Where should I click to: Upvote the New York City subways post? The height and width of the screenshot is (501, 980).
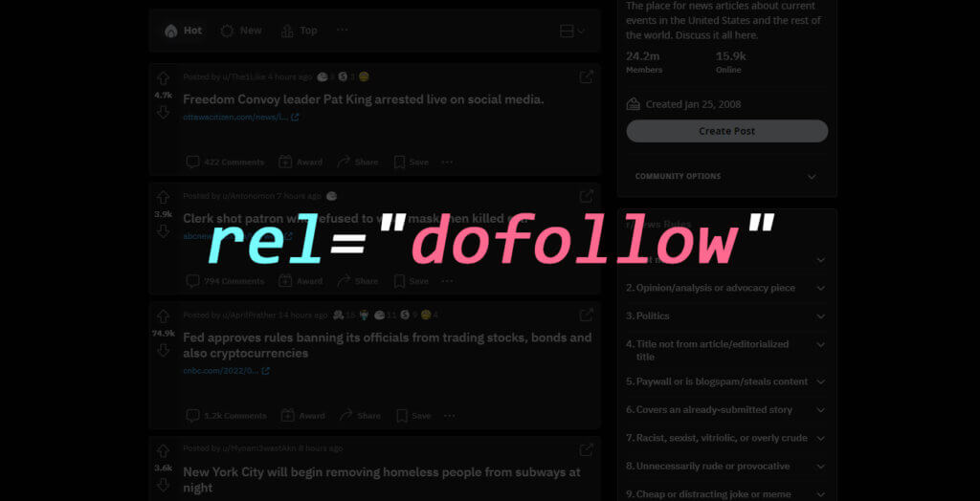coord(163,451)
